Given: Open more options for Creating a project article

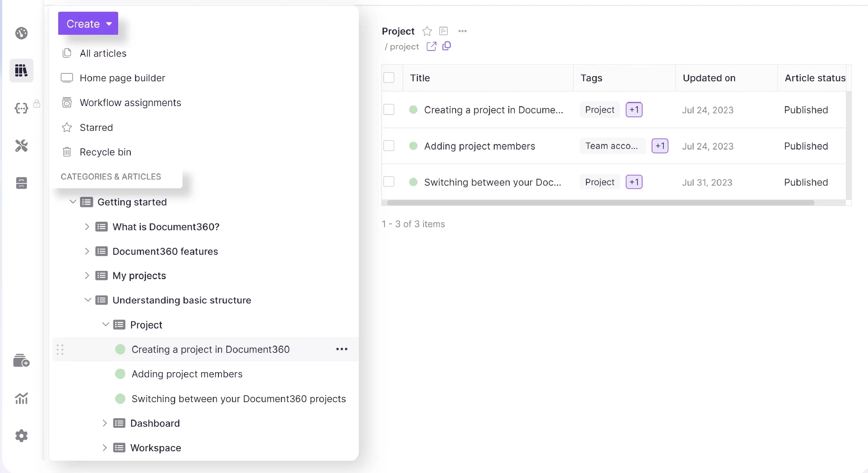Looking at the screenshot, I should [342, 349].
